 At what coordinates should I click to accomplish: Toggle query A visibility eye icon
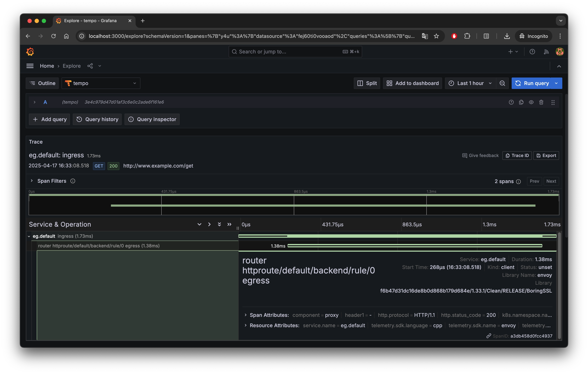pos(531,102)
